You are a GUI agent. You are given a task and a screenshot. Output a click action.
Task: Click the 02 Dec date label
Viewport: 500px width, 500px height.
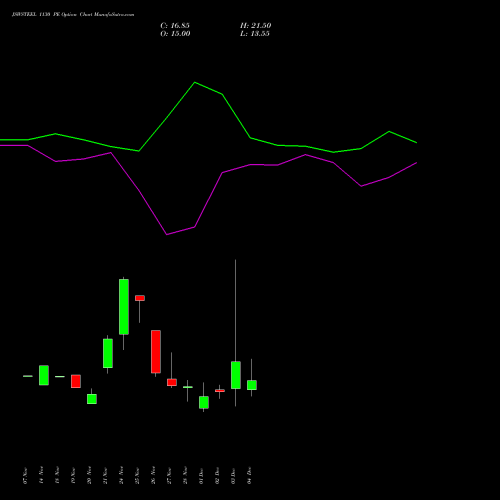(x=217, y=476)
